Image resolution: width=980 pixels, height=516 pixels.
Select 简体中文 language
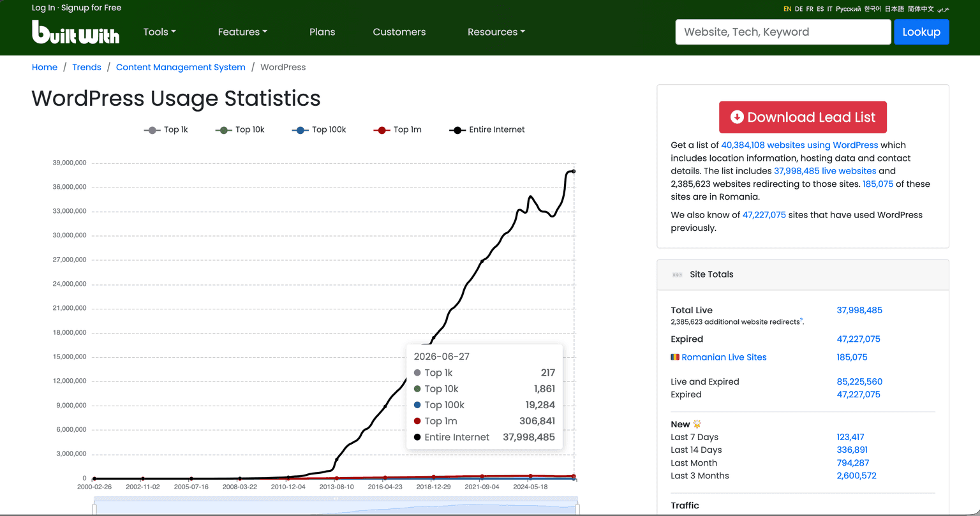[921, 9]
